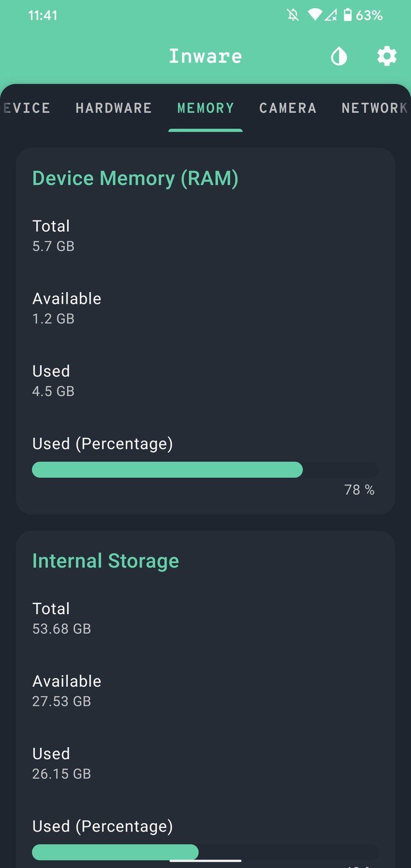Tap the theme droplet icon
The image size is (411, 868).
click(339, 56)
